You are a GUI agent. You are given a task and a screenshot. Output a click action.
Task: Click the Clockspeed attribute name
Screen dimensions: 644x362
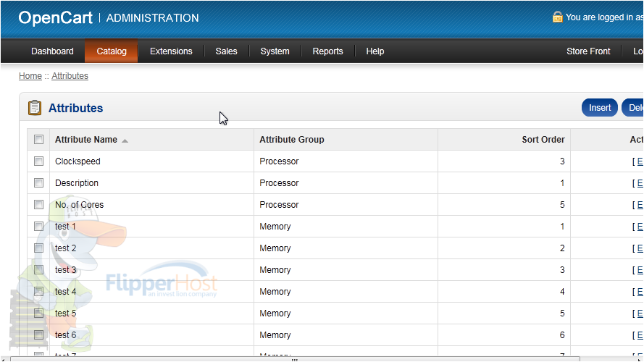pos(78,161)
